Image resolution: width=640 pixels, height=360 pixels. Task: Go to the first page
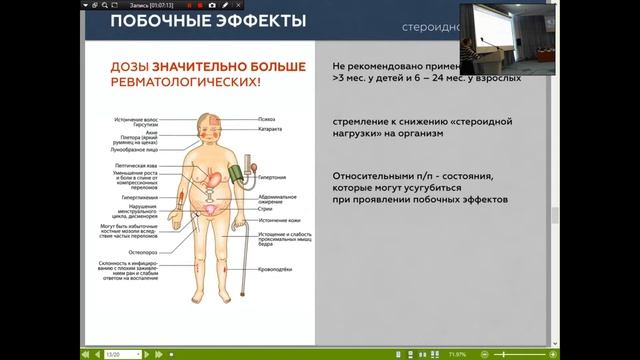coord(85,355)
